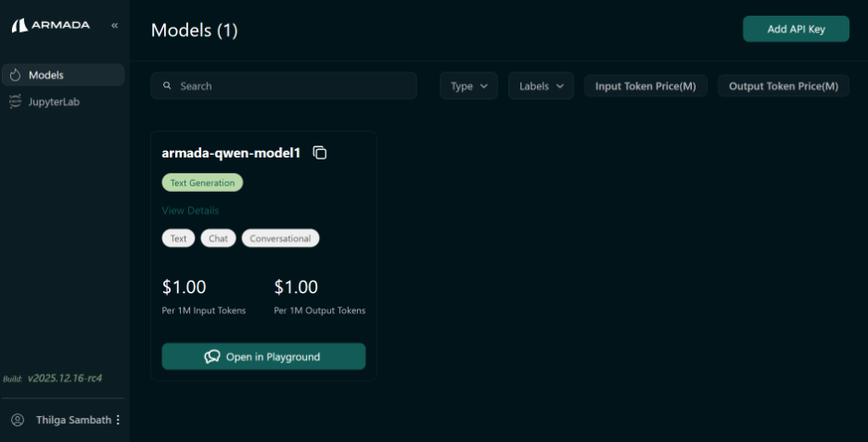Click the Models flame icon
Image resolution: width=868 pixels, height=442 pixels.
pos(16,75)
